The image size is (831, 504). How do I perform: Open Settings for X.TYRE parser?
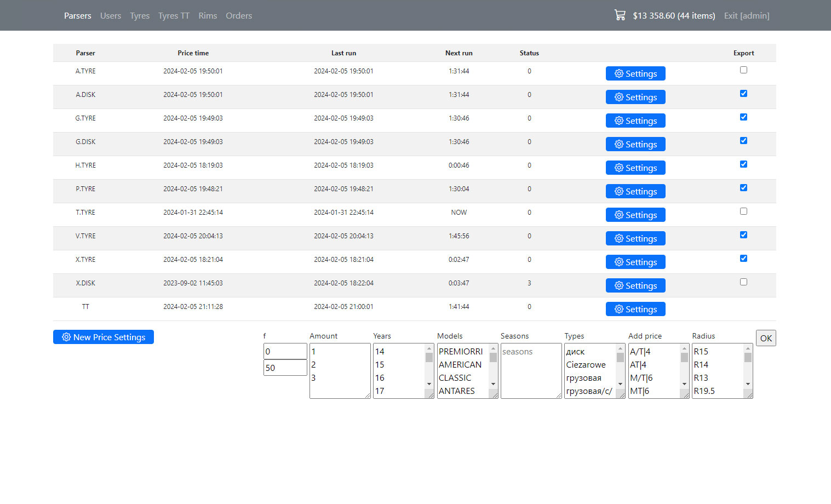(x=635, y=262)
